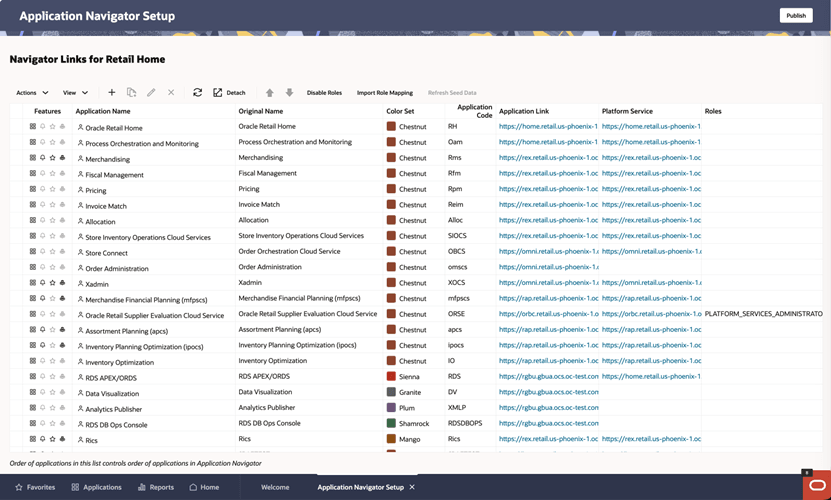Click the grid feature icon in Data Visualization row
This screenshot has width=831, height=500.
point(33,392)
